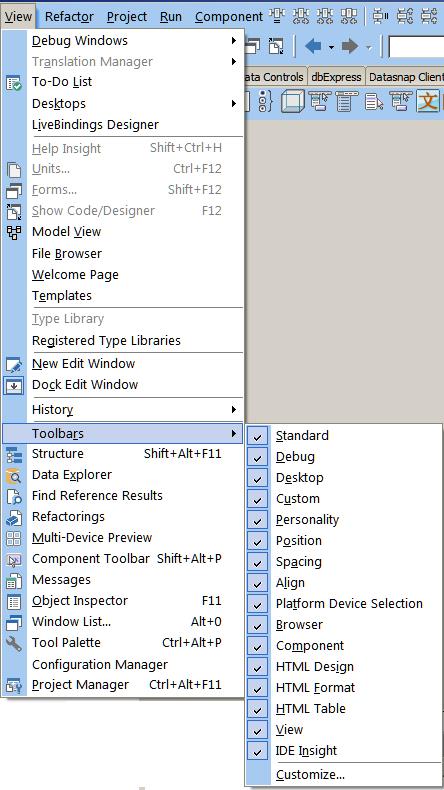
Task: Click the New Edit Window icon
Action: click(14, 364)
